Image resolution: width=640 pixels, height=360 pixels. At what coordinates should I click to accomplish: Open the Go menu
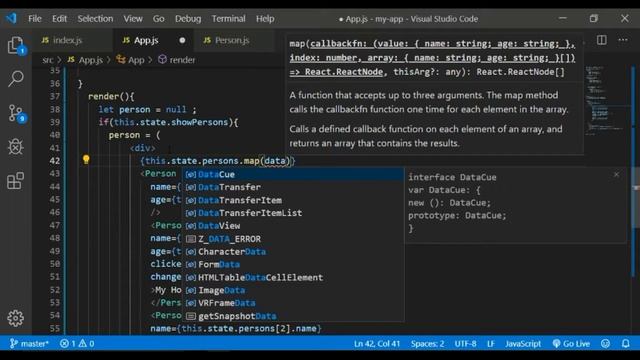click(158, 19)
